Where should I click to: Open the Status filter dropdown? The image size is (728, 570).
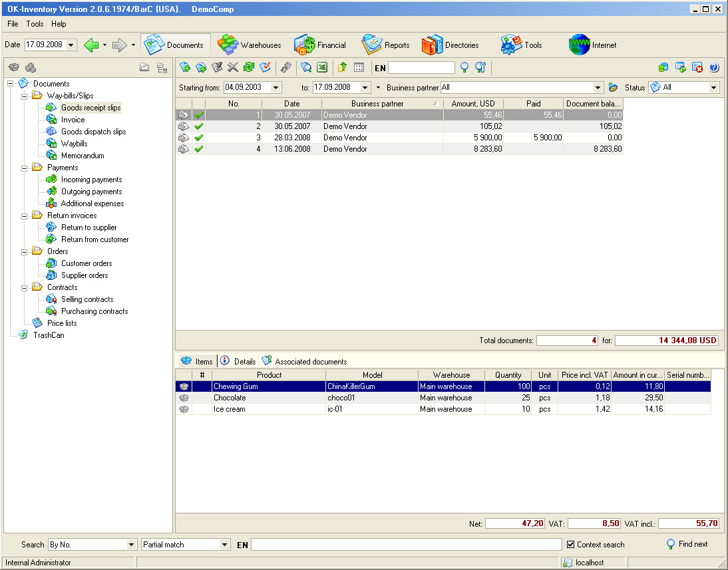click(713, 88)
